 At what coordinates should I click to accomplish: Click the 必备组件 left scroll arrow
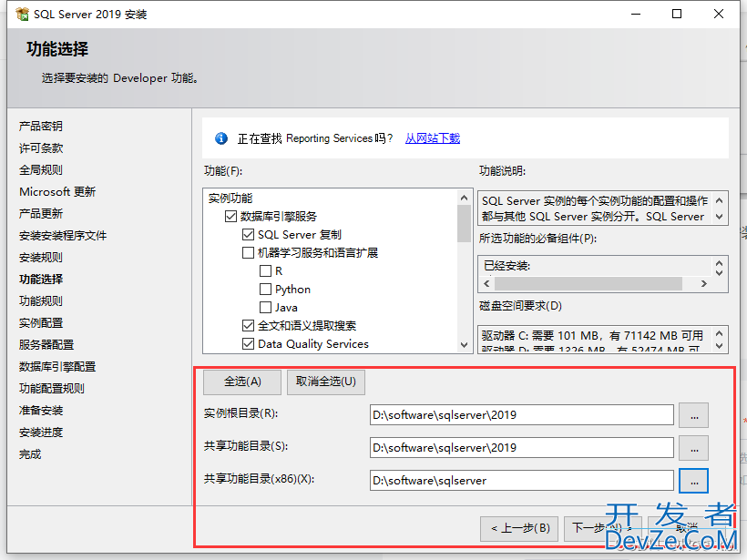coord(486,284)
